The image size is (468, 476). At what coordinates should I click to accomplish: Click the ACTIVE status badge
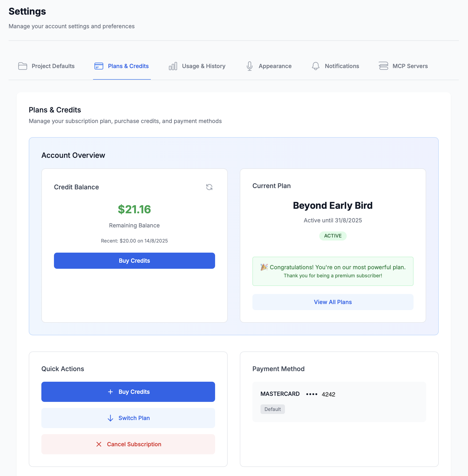click(333, 236)
